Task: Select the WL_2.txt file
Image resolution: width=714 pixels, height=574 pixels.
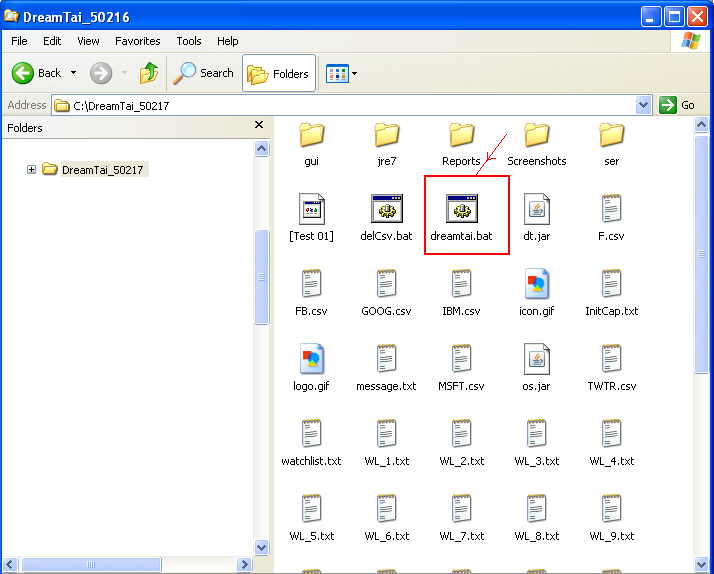Action: tap(461, 442)
